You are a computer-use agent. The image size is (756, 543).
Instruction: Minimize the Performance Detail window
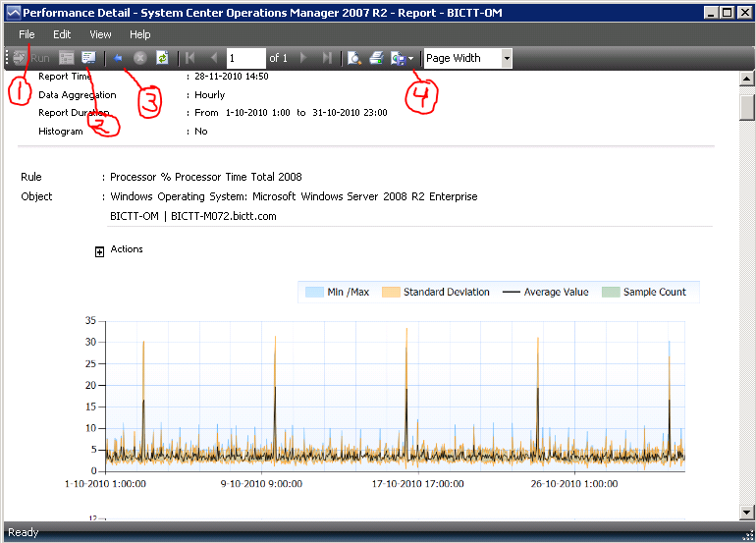pos(711,13)
